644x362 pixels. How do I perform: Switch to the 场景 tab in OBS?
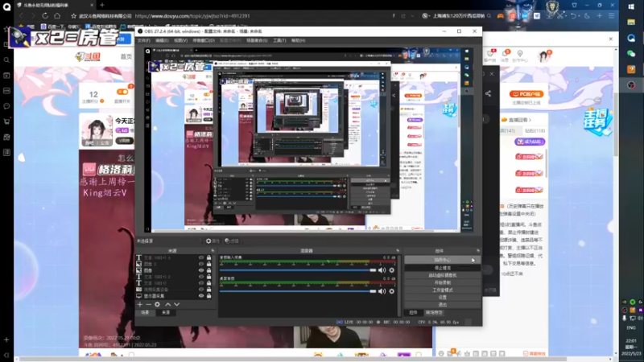tap(145, 312)
